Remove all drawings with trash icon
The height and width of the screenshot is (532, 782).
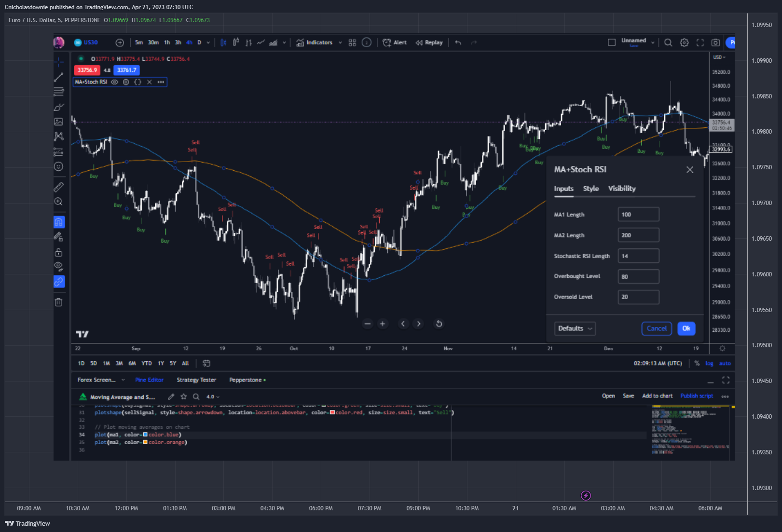click(59, 302)
